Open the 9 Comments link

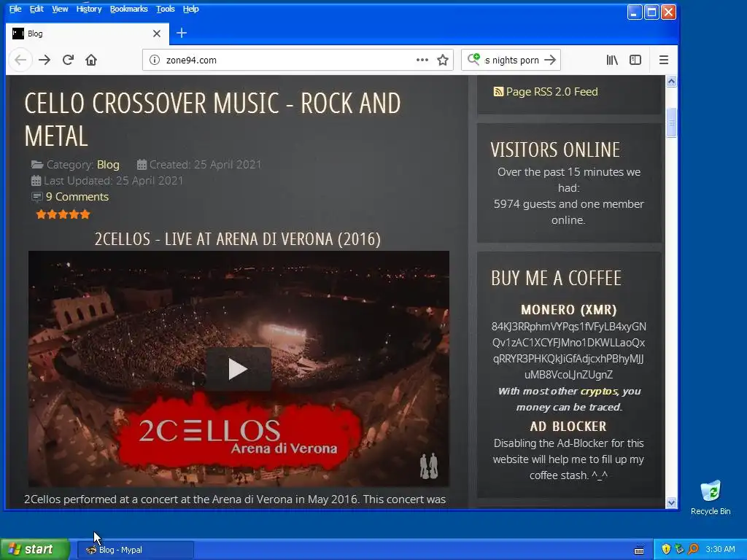(77, 197)
